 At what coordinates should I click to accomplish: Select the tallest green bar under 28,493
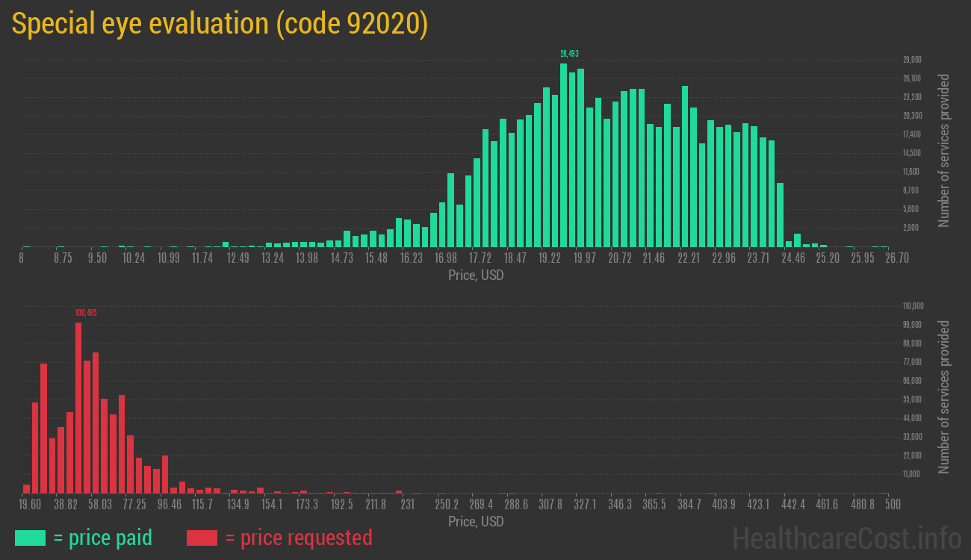(x=564, y=155)
